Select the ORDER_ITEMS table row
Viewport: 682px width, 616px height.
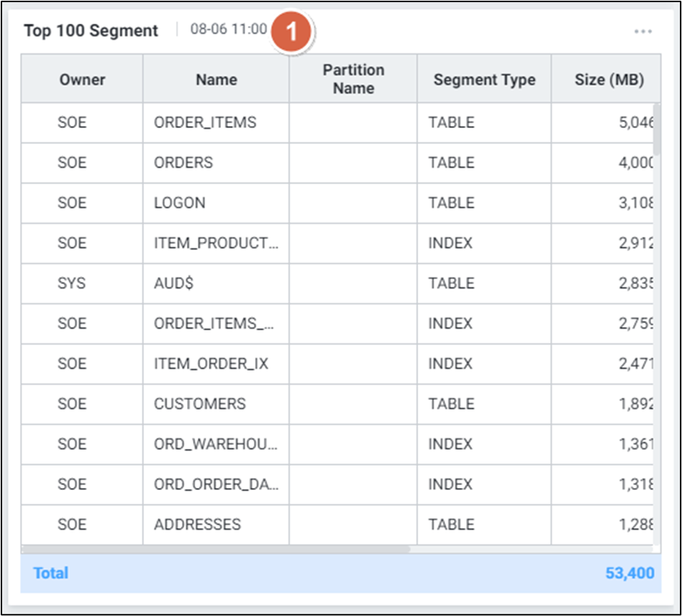click(204, 122)
